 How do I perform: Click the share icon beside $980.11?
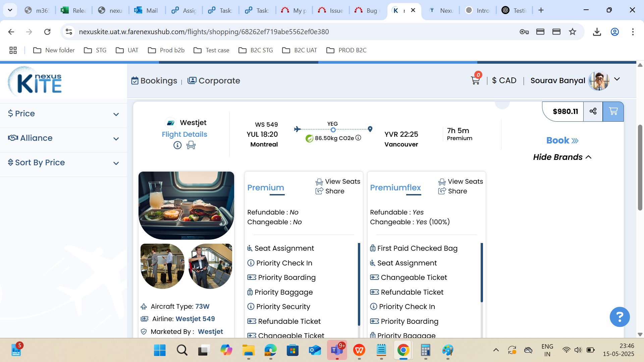point(593,111)
